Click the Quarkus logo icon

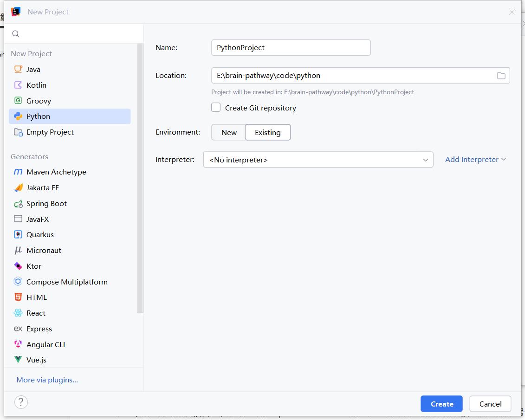coord(18,235)
